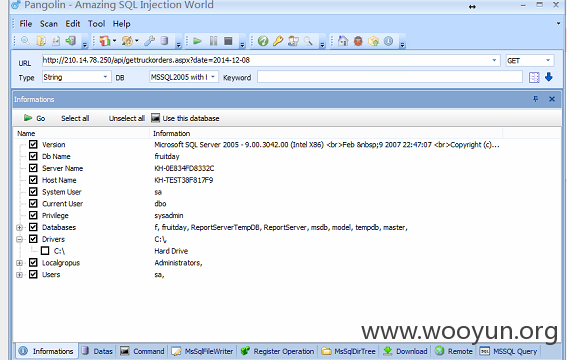Image resolution: width=567 pixels, height=360 pixels.
Task: Click the green circular check icon
Action: point(263,41)
